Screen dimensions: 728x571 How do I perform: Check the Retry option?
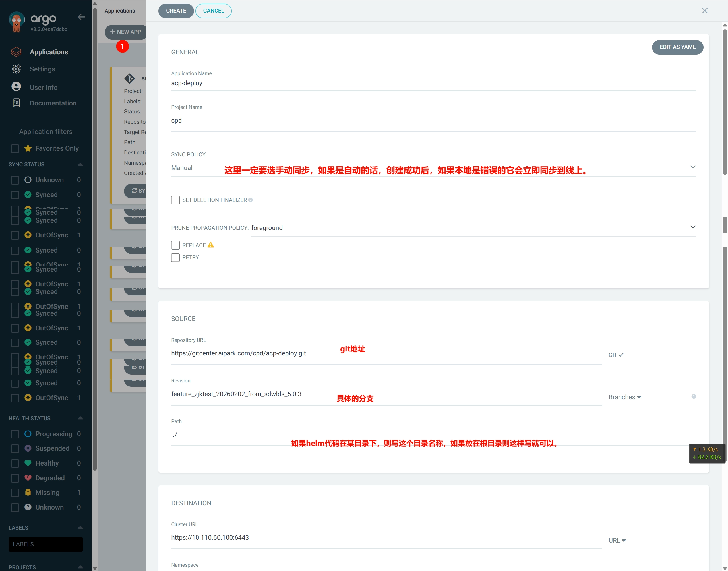click(x=175, y=257)
